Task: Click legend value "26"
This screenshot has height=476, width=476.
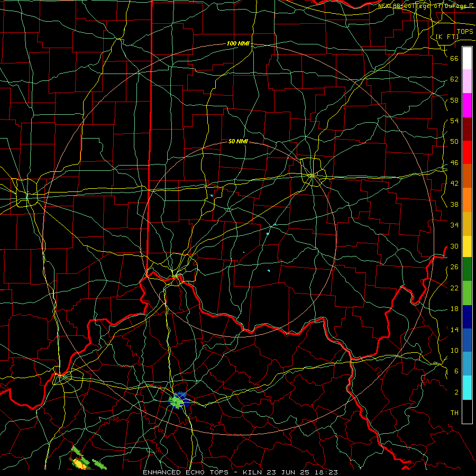Action: [x=454, y=267]
